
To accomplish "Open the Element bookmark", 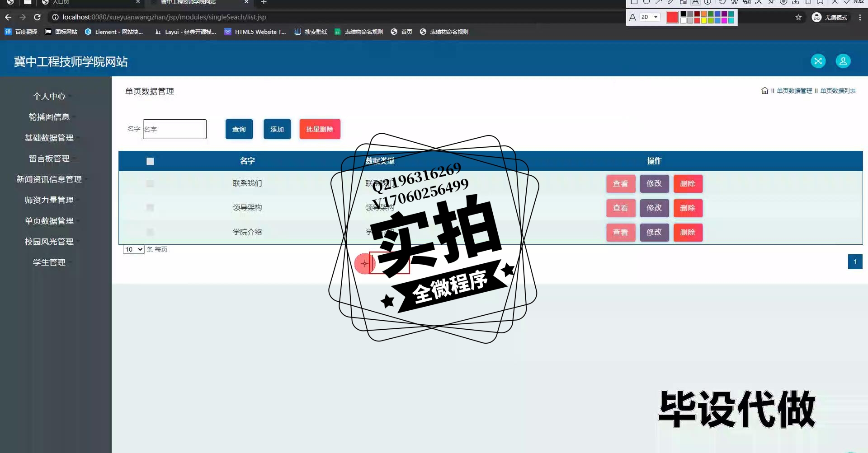I will [x=114, y=32].
